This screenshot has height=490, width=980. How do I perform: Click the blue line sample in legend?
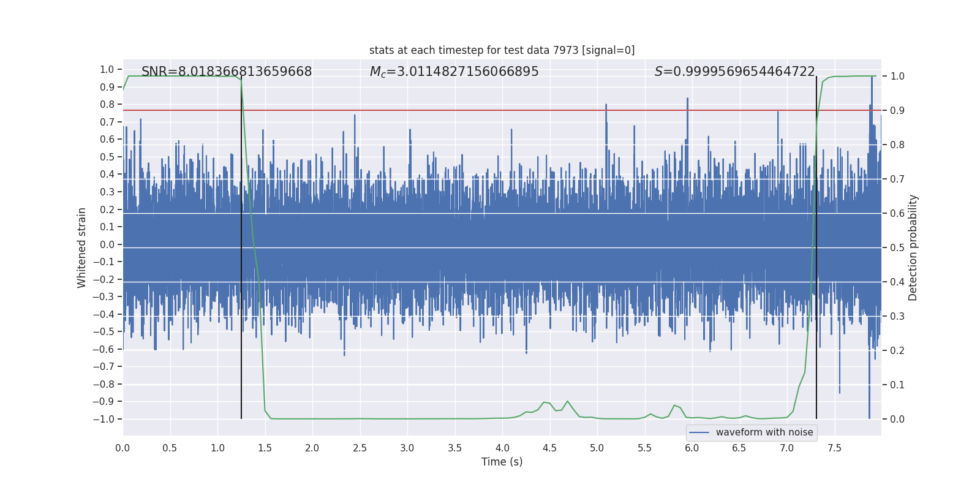(699, 432)
